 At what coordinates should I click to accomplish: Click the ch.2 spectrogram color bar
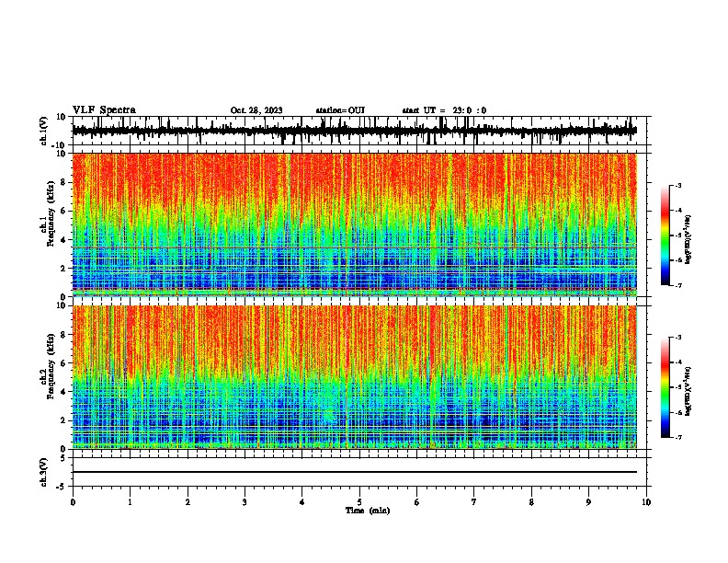(x=665, y=387)
